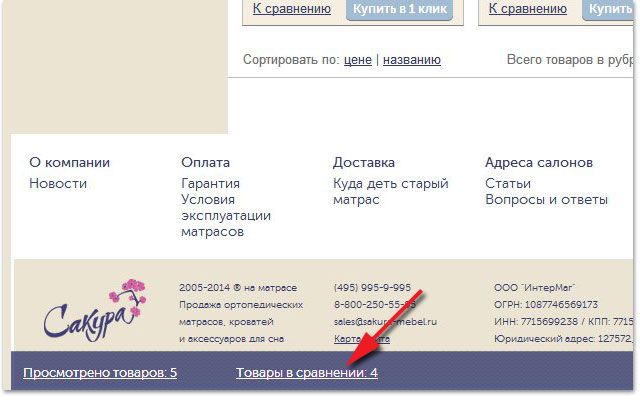Go to the Новости page
The width and height of the screenshot is (640, 400).
58,184
